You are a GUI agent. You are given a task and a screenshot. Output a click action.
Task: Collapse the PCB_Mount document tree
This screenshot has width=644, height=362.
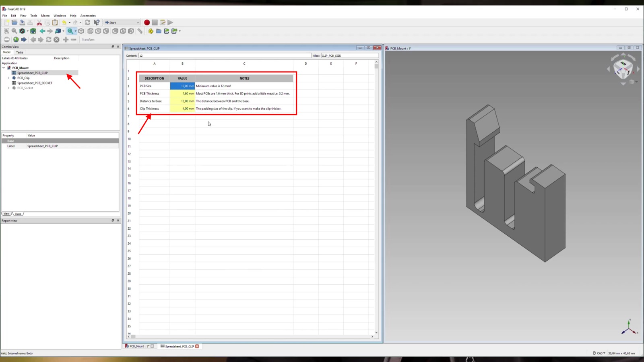click(x=4, y=68)
